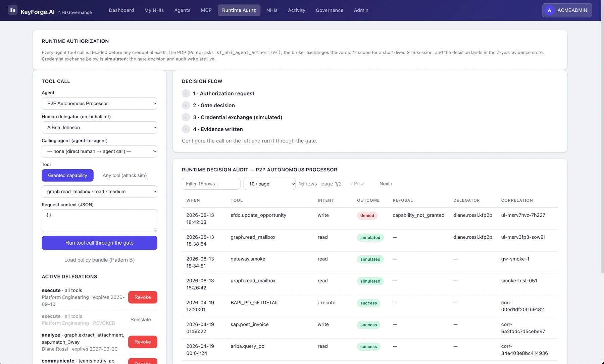
Task: Change the 10 / page rows selector
Action: tap(269, 184)
